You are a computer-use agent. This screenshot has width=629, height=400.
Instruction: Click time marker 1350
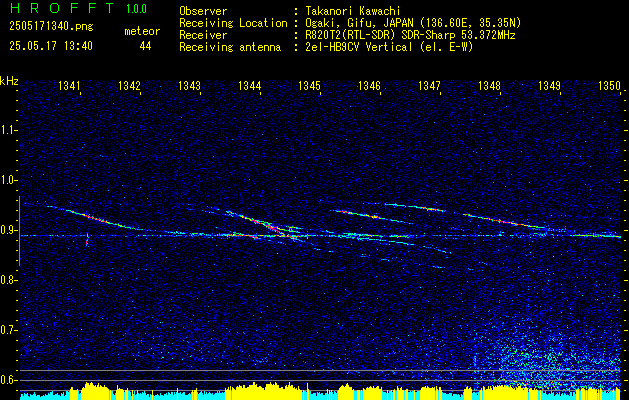(609, 85)
